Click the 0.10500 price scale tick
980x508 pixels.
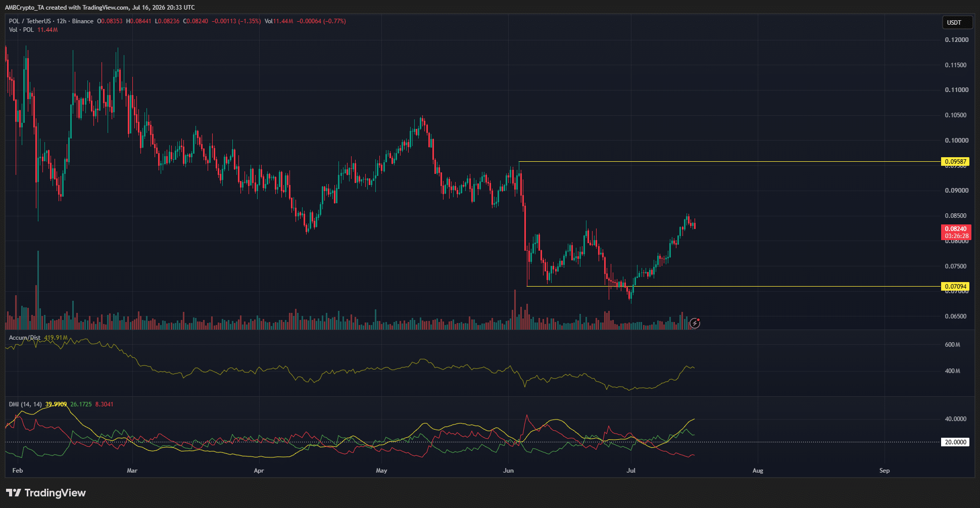click(957, 115)
